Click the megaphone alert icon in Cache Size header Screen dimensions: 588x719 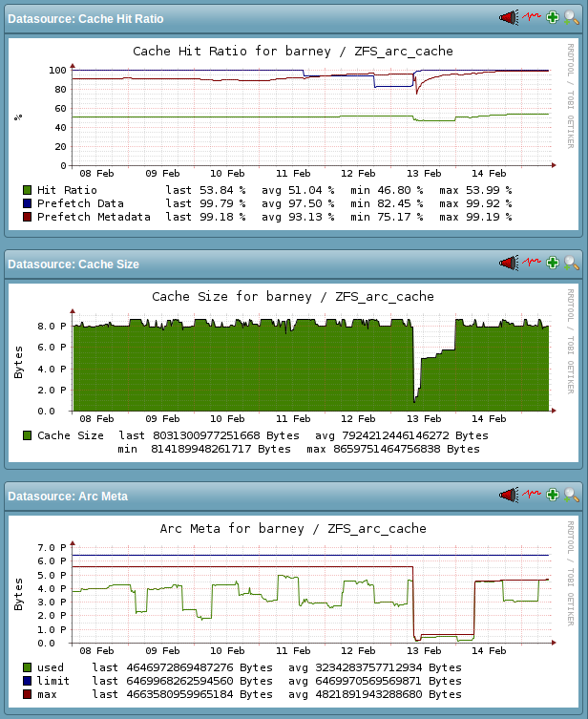click(x=508, y=264)
